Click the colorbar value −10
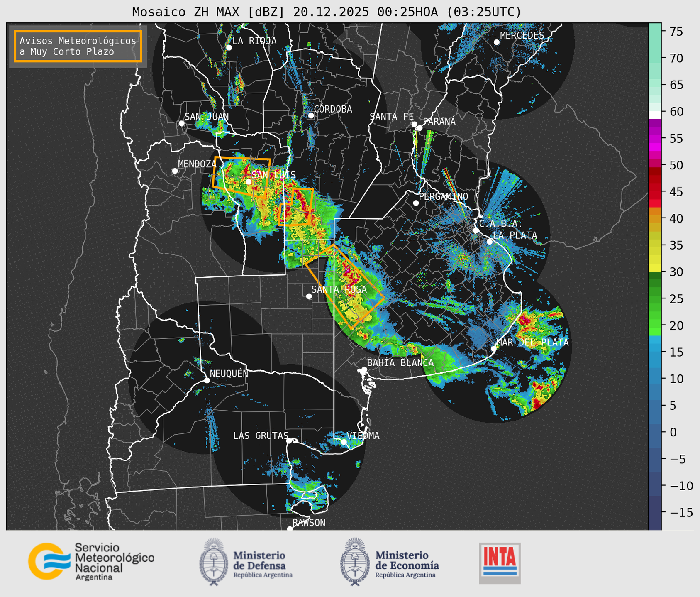This screenshot has height=597, width=700. (680, 486)
